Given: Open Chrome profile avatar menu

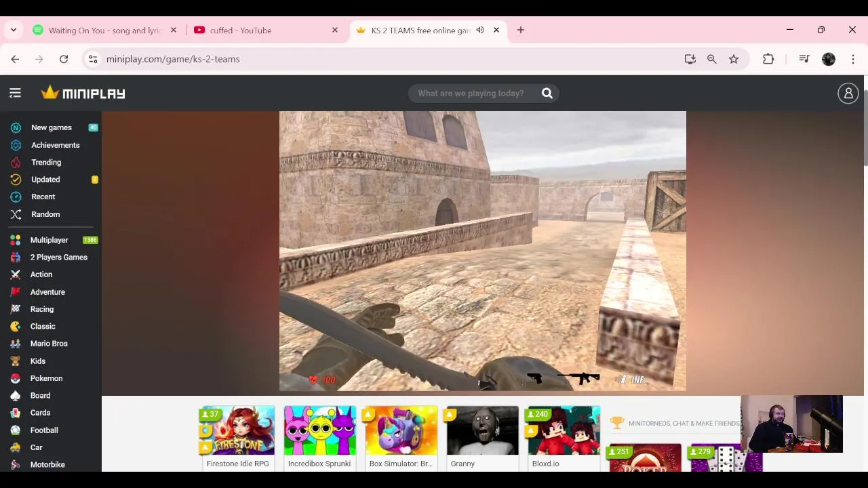Looking at the screenshot, I should pos(829,59).
